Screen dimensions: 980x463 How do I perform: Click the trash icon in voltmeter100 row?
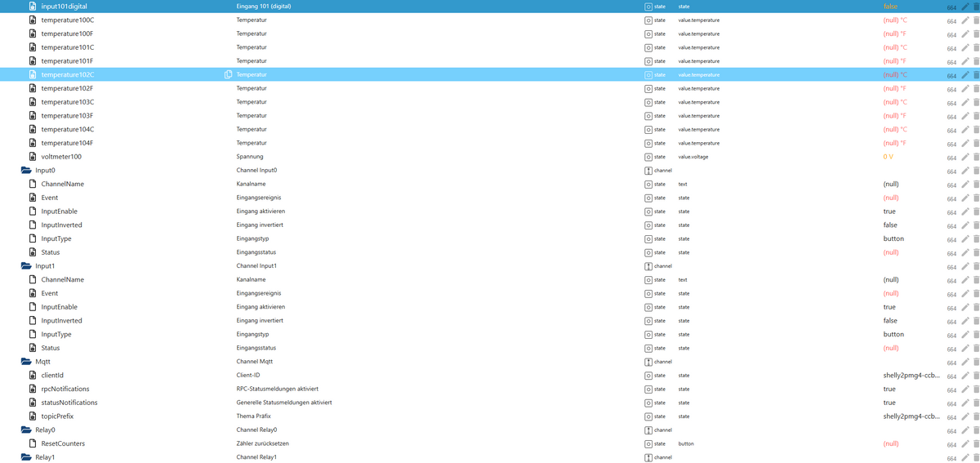coord(976,157)
